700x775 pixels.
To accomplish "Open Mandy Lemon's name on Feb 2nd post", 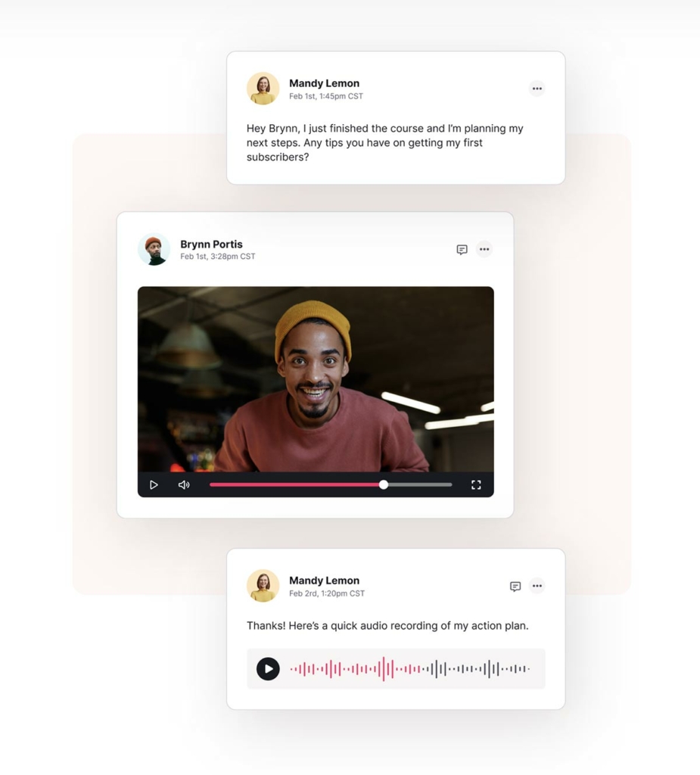I will tap(325, 580).
